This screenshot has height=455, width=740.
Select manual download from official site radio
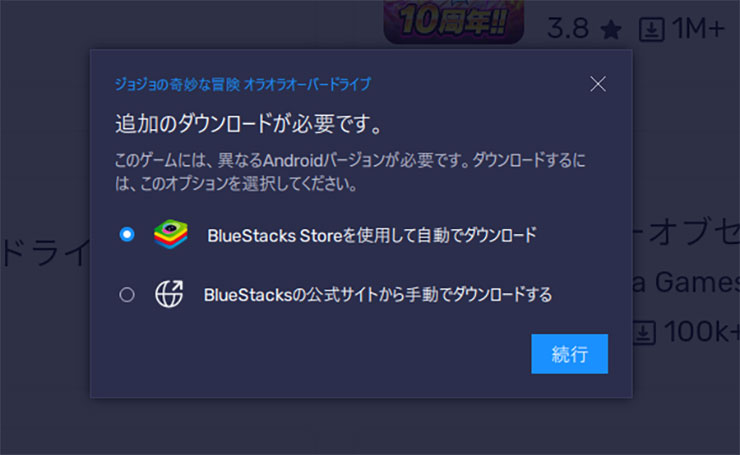pos(126,295)
